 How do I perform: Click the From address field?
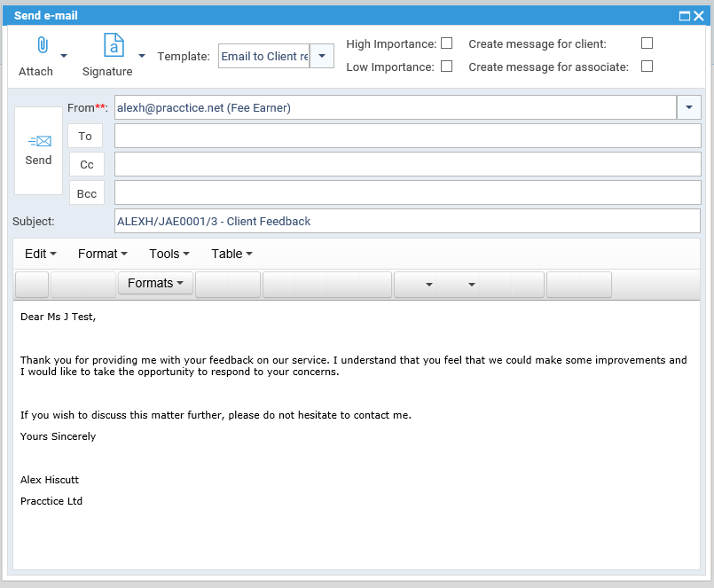(x=396, y=107)
